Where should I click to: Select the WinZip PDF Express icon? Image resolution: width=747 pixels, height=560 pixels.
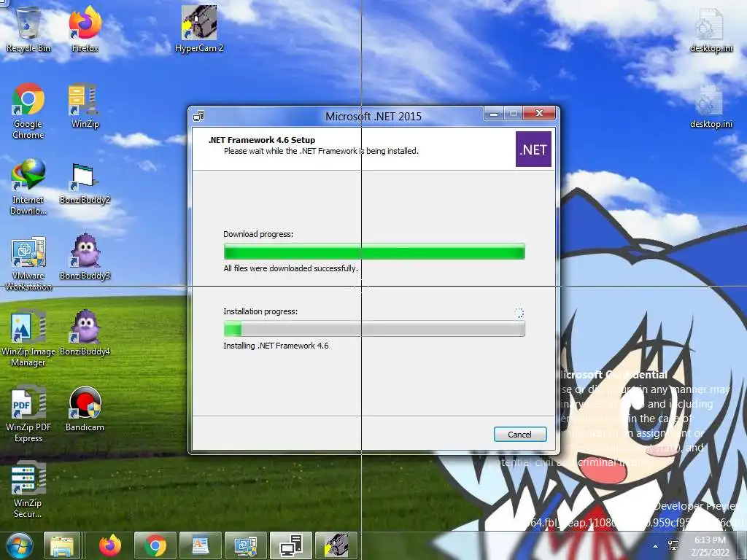28,414
